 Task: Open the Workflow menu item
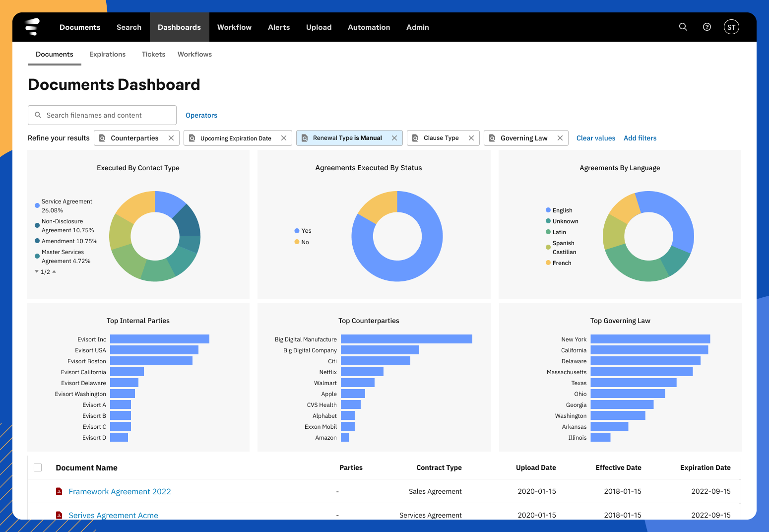[234, 27]
